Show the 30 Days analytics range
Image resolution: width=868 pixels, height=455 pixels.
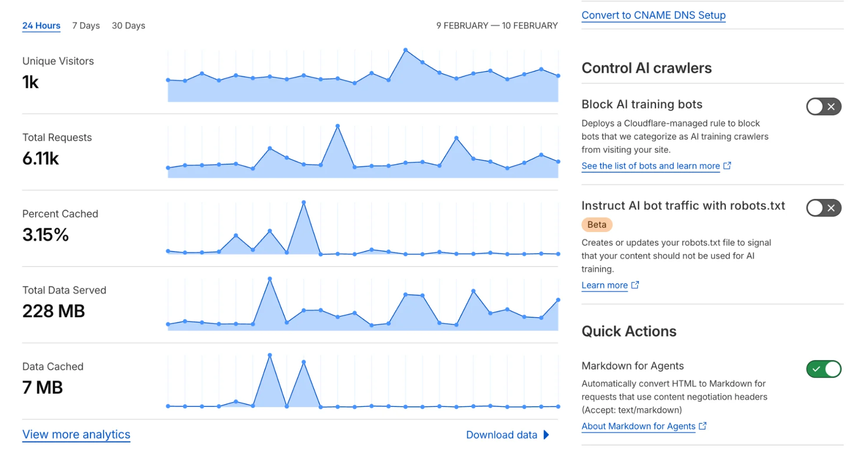(129, 26)
